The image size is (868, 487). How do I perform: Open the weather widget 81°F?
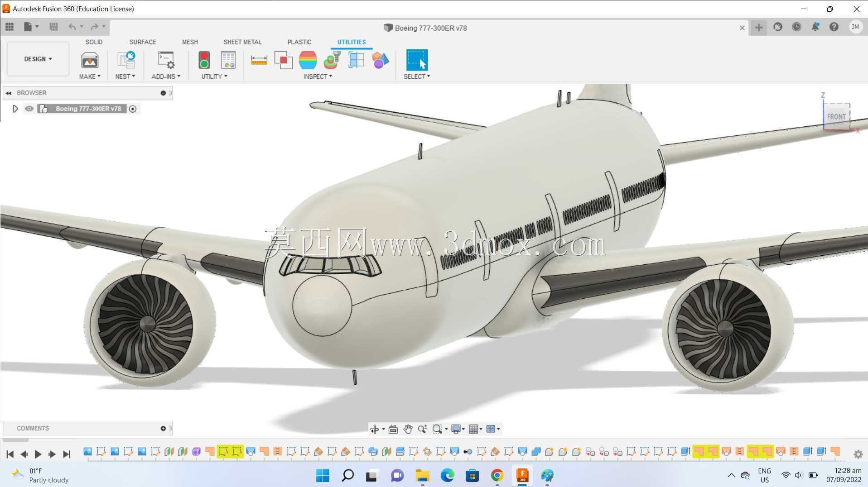[41, 475]
